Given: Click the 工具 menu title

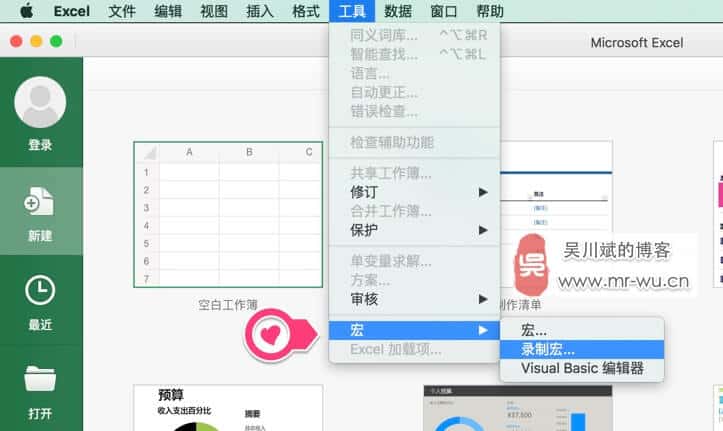Looking at the screenshot, I should coord(352,12).
